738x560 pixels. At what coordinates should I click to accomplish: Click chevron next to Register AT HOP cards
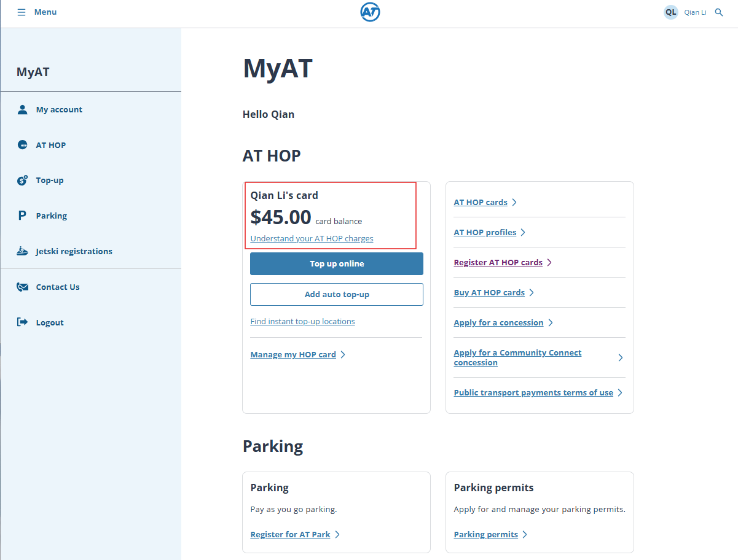(x=549, y=262)
